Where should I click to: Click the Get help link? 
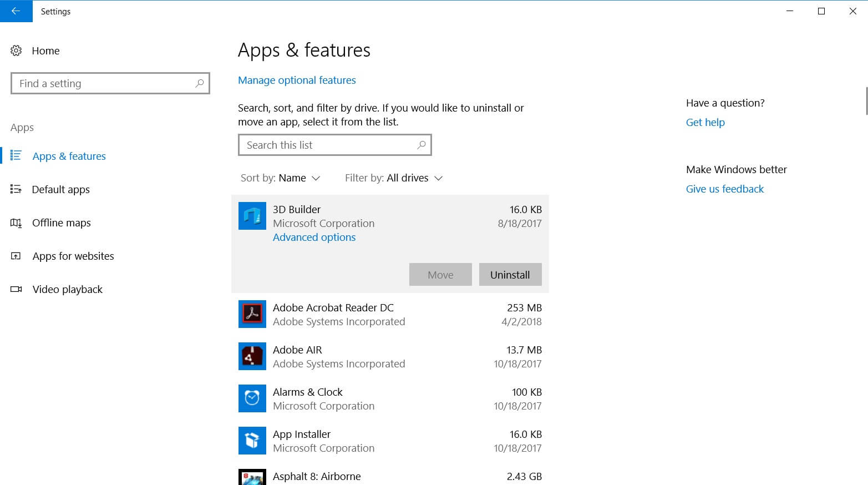705,122
